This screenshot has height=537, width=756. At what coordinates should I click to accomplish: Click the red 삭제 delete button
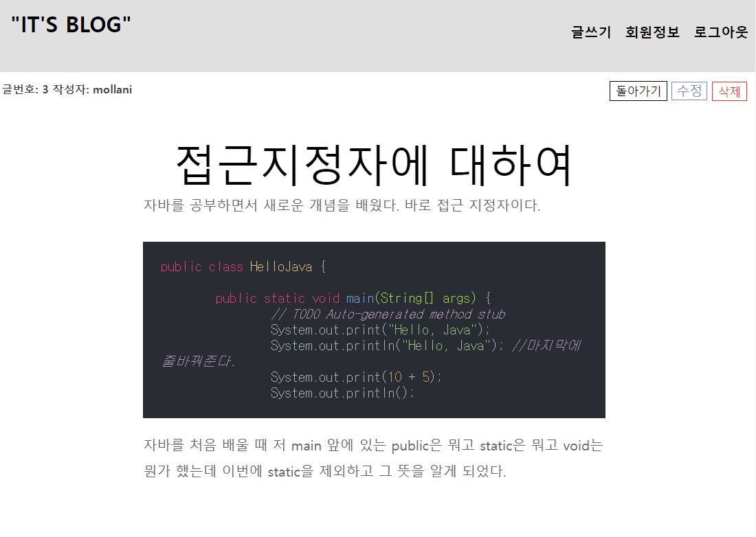click(x=729, y=91)
